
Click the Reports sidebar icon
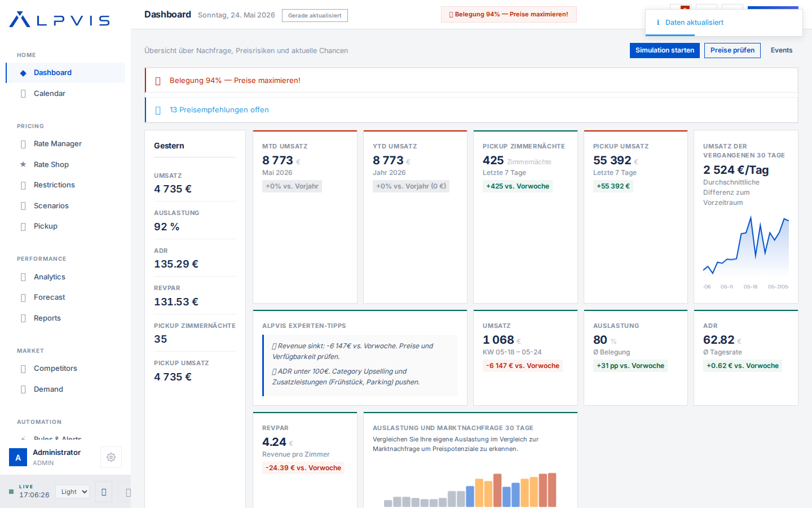23,318
